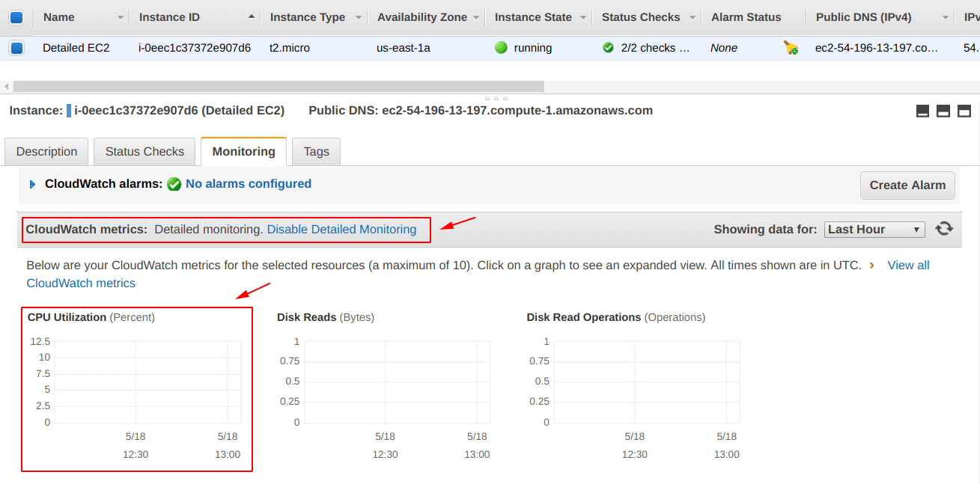The height and width of the screenshot is (484, 980).
Task: Go to the Tags tab
Action: pos(316,152)
